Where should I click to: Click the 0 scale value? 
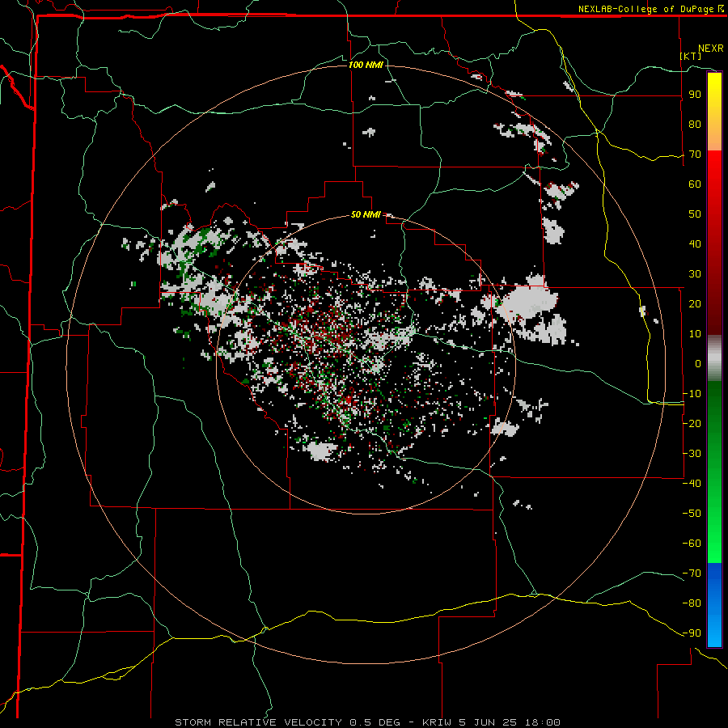[x=698, y=364]
